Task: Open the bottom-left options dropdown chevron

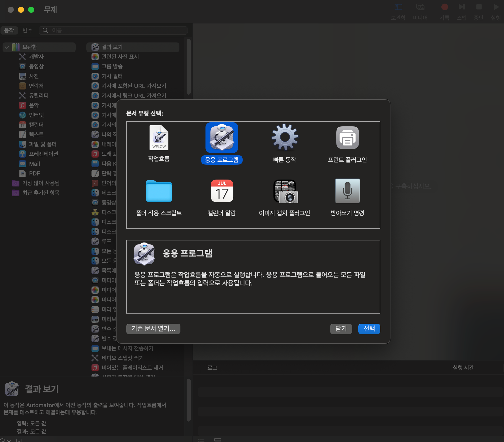Action: click(x=9, y=440)
